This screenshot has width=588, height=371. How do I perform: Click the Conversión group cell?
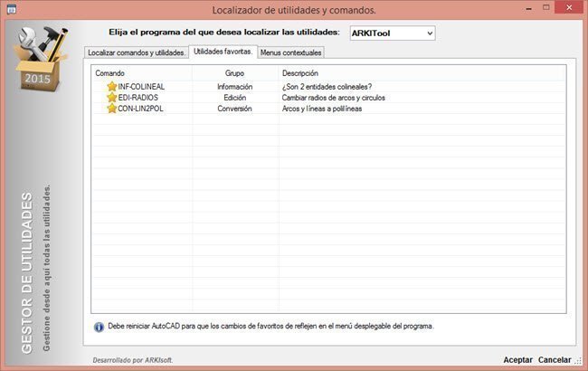pyautogui.click(x=235, y=109)
